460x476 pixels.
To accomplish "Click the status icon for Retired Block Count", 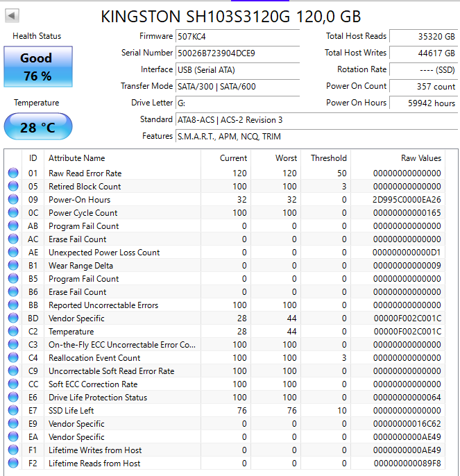I will click(x=13, y=187).
